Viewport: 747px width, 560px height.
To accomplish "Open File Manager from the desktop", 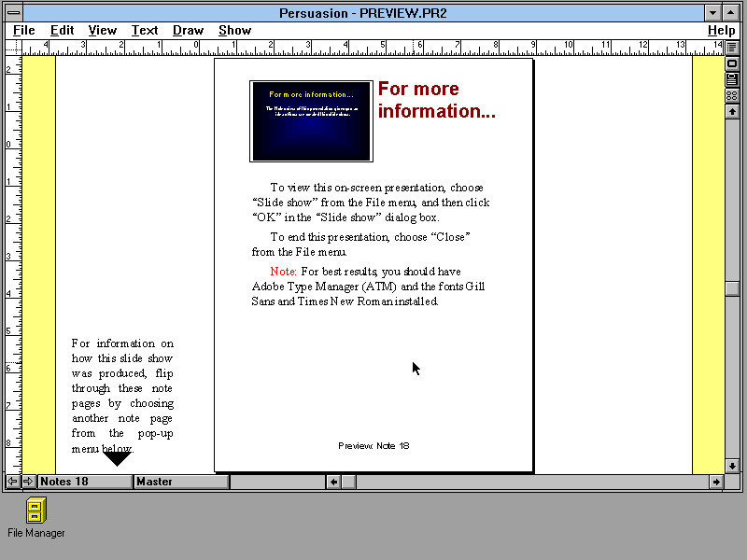I will pos(35,511).
